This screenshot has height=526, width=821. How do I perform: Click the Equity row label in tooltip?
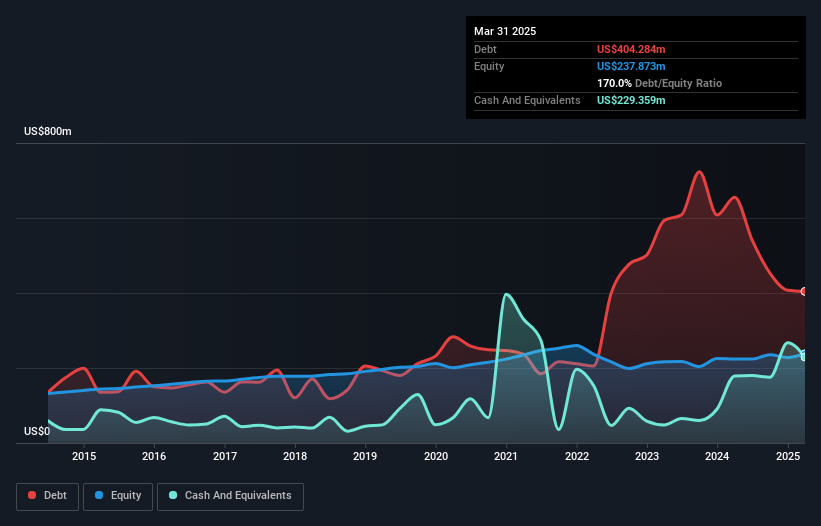pyautogui.click(x=489, y=66)
